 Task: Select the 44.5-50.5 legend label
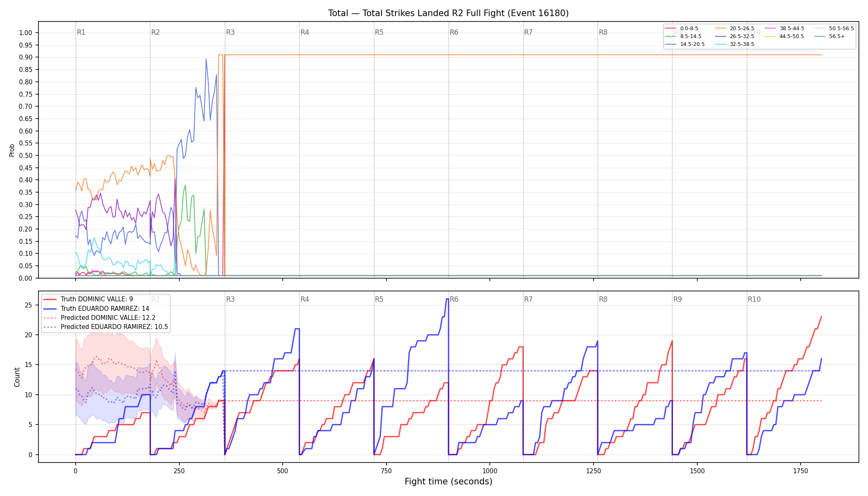[792, 36]
